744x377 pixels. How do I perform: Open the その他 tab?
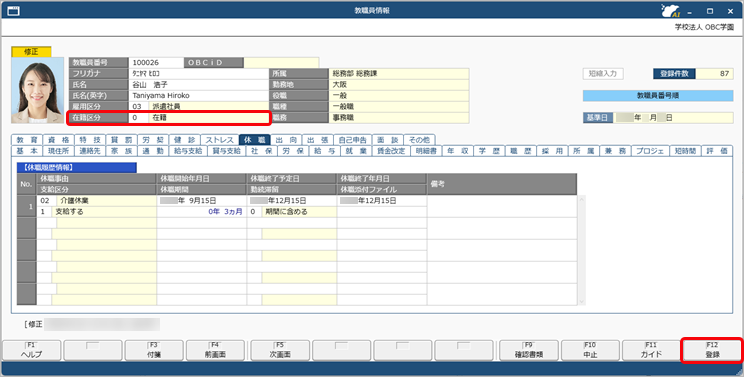coord(419,140)
